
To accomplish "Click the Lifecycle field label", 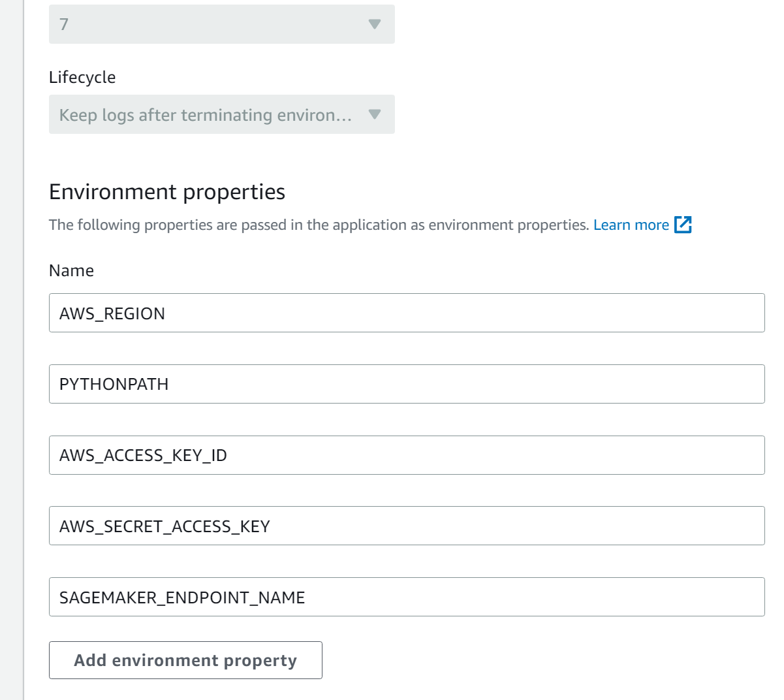I will point(82,77).
